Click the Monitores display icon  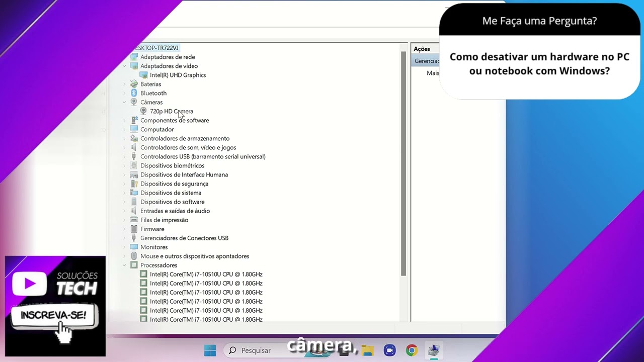click(x=133, y=247)
